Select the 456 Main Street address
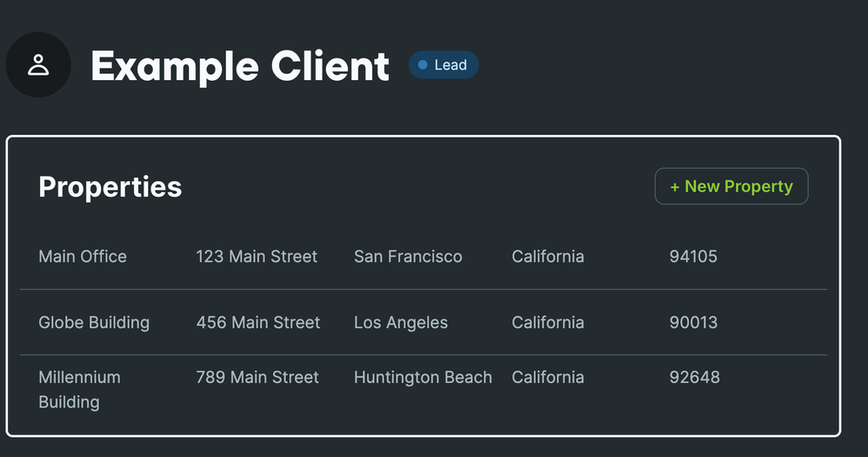 (258, 323)
